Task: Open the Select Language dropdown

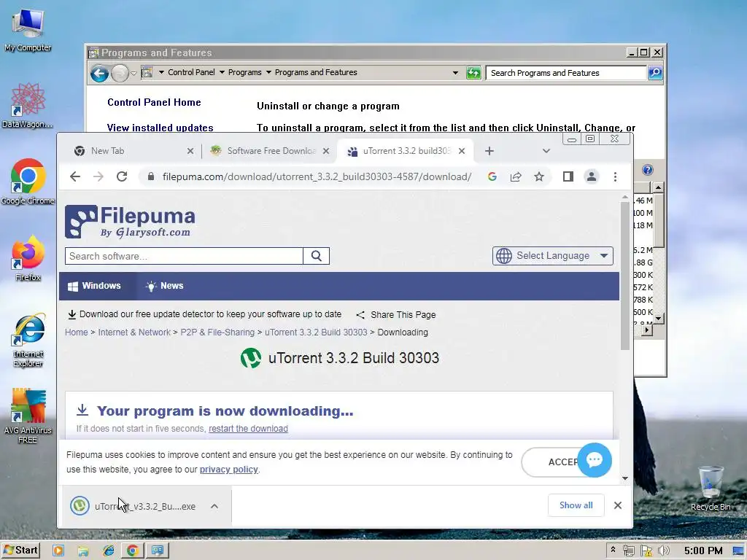Action: point(553,256)
